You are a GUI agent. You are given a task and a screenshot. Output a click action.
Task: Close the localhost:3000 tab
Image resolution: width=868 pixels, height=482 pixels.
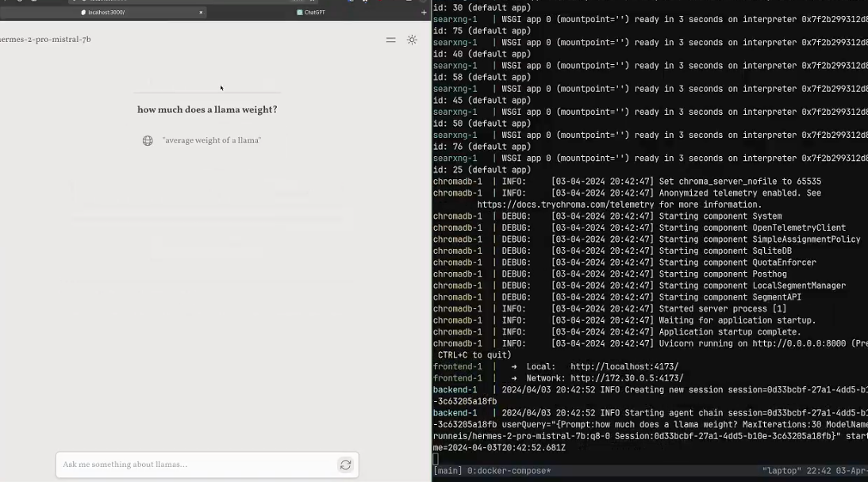pyautogui.click(x=201, y=12)
